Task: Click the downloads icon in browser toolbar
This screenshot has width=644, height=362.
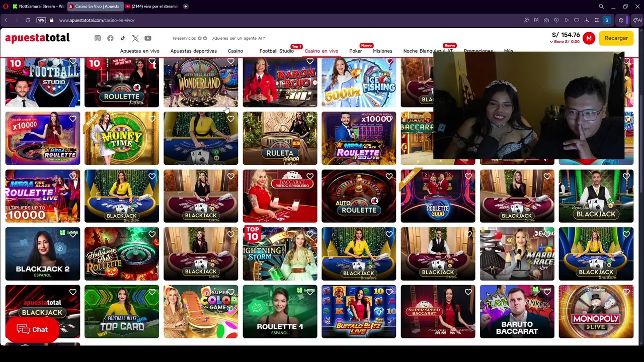Action: 587,20
